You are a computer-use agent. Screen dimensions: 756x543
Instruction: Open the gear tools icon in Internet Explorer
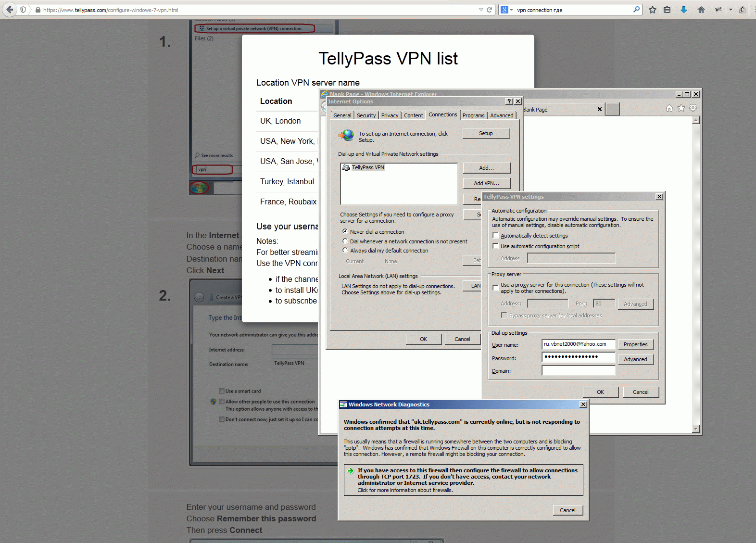693,108
